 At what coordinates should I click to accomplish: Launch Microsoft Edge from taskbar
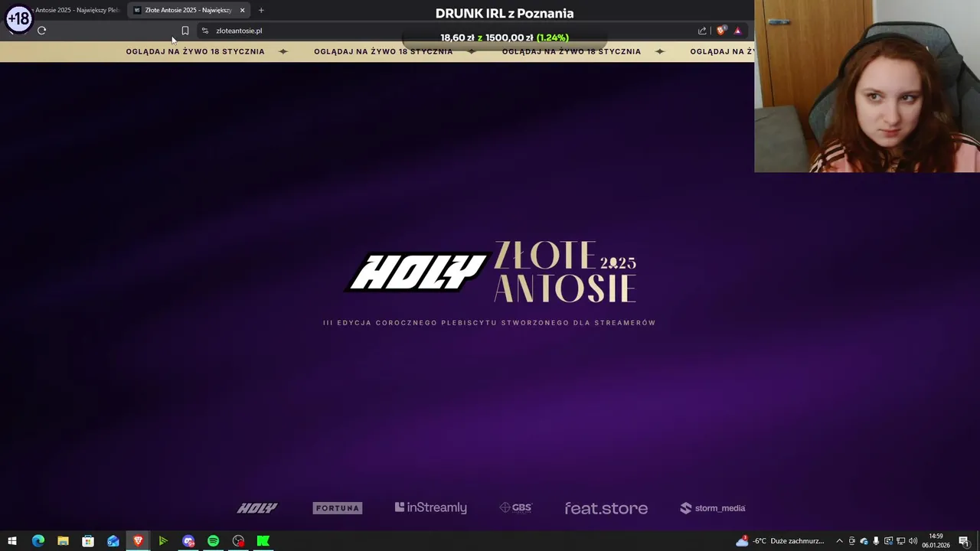click(x=38, y=541)
